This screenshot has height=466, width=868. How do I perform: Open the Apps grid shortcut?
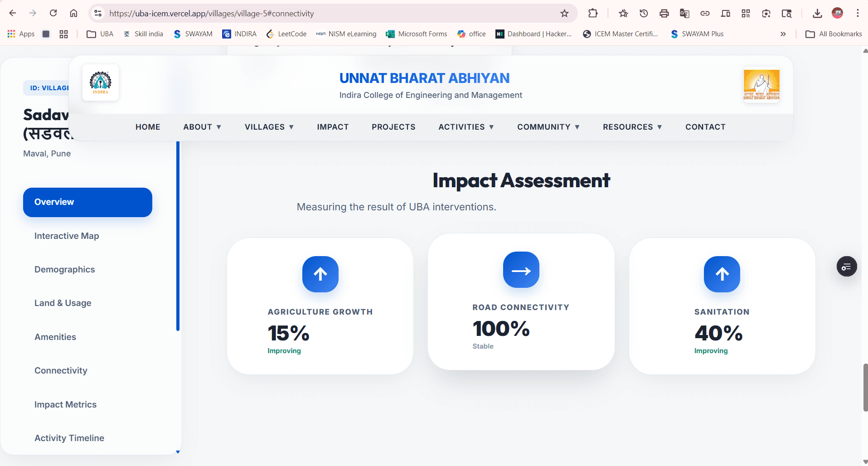(x=21, y=34)
